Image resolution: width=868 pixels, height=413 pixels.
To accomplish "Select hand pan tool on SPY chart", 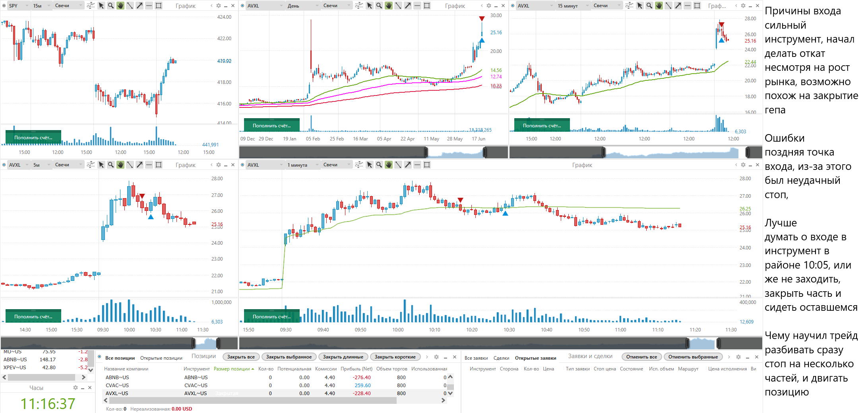I will (120, 6).
